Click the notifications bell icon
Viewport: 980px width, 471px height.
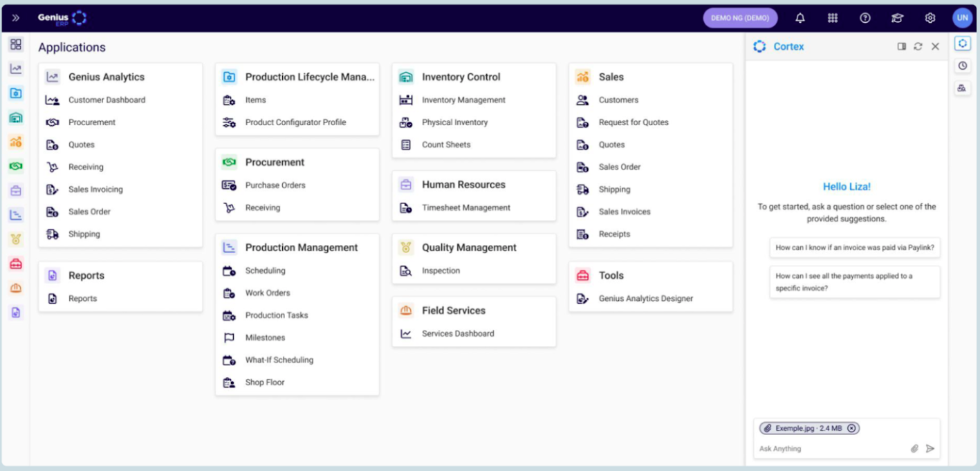coord(800,18)
